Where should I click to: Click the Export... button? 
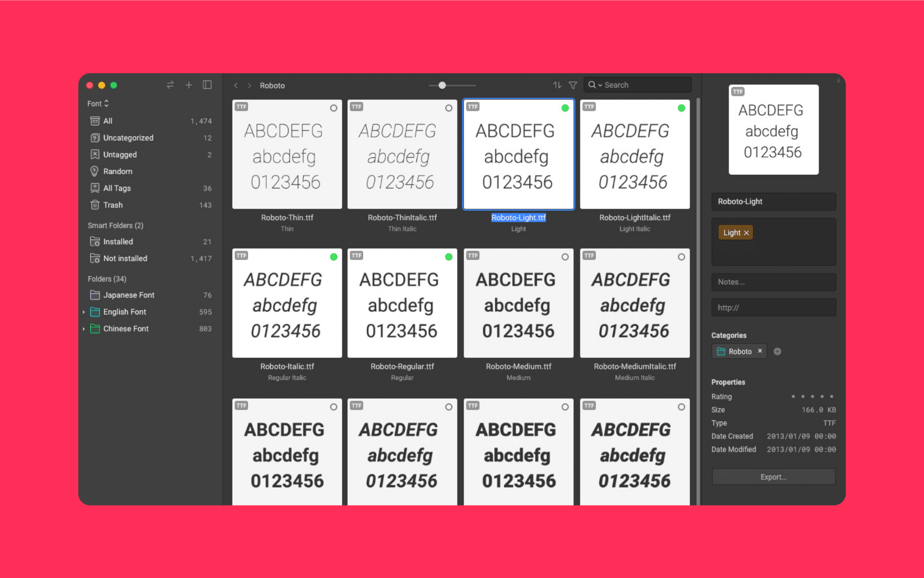click(773, 477)
